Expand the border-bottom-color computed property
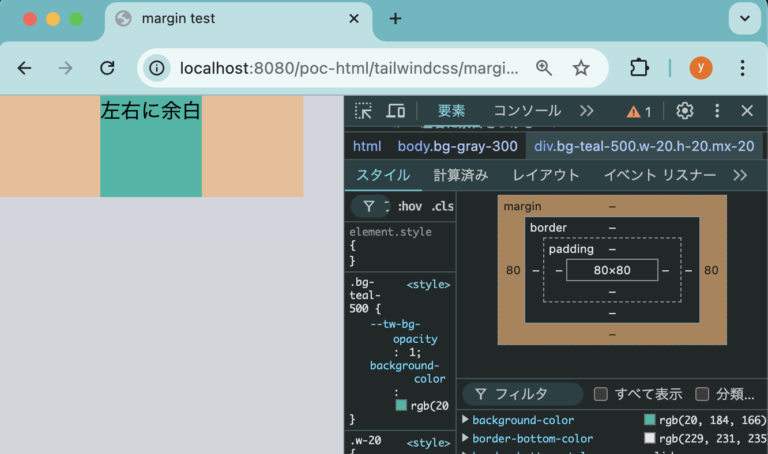This screenshot has width=768, height=454. pos(465,438)
